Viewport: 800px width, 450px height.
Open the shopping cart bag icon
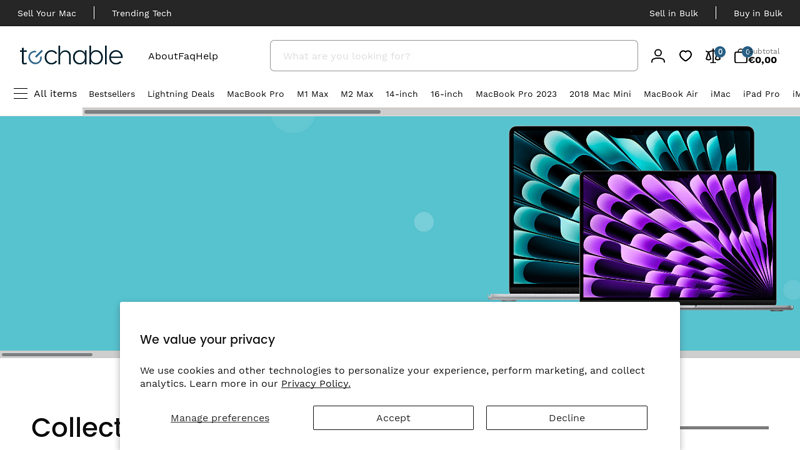741,56
